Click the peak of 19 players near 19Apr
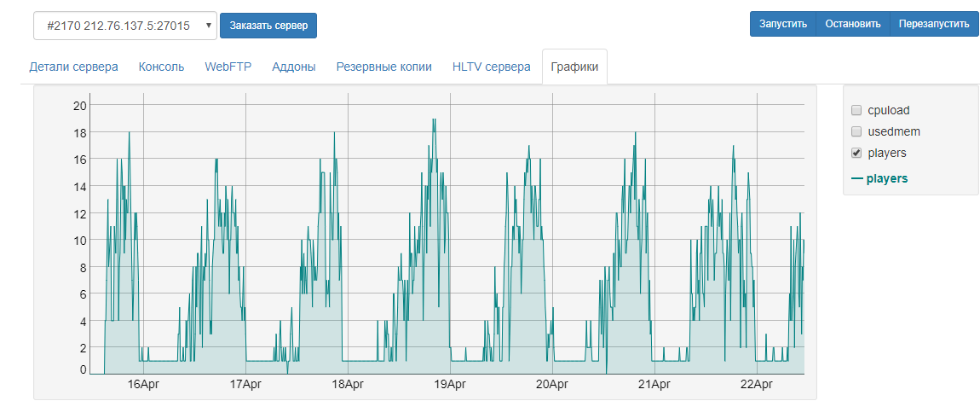 434,119
